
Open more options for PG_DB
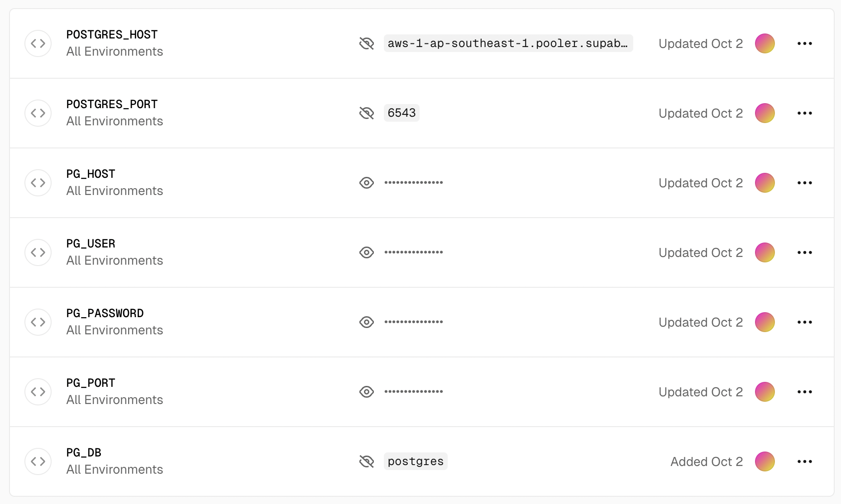[805, 461]
